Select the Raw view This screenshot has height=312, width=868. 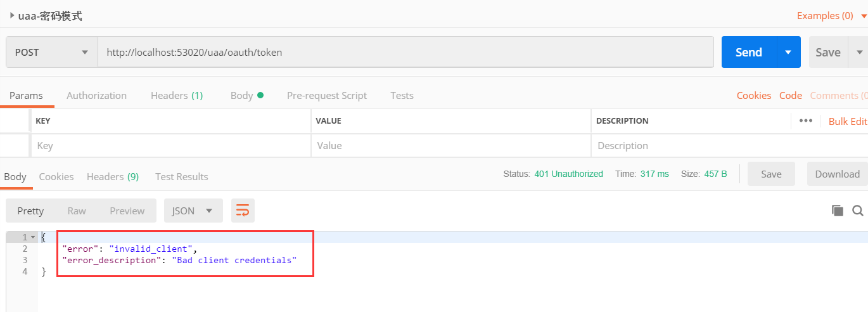coord(77,211)
